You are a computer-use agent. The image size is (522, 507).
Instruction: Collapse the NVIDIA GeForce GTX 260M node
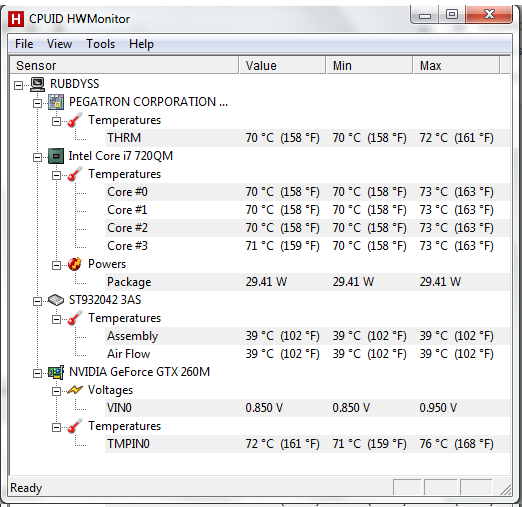click(x=37, y=373)
